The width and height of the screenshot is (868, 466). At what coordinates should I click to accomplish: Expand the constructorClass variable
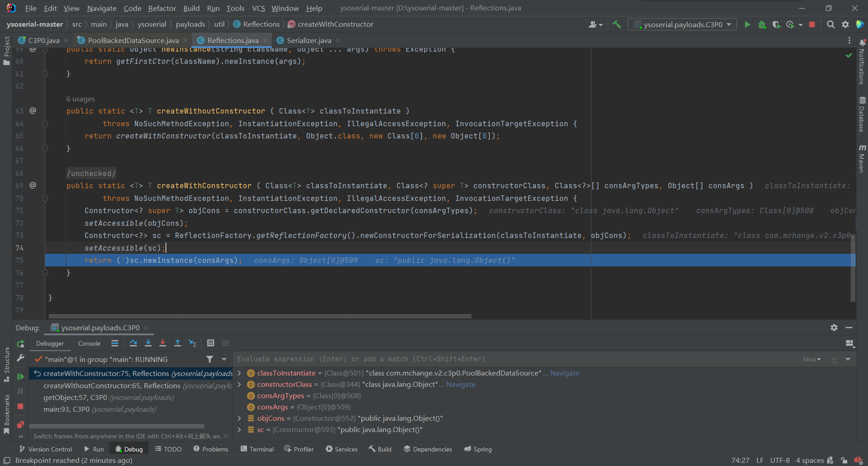[239, 385]
